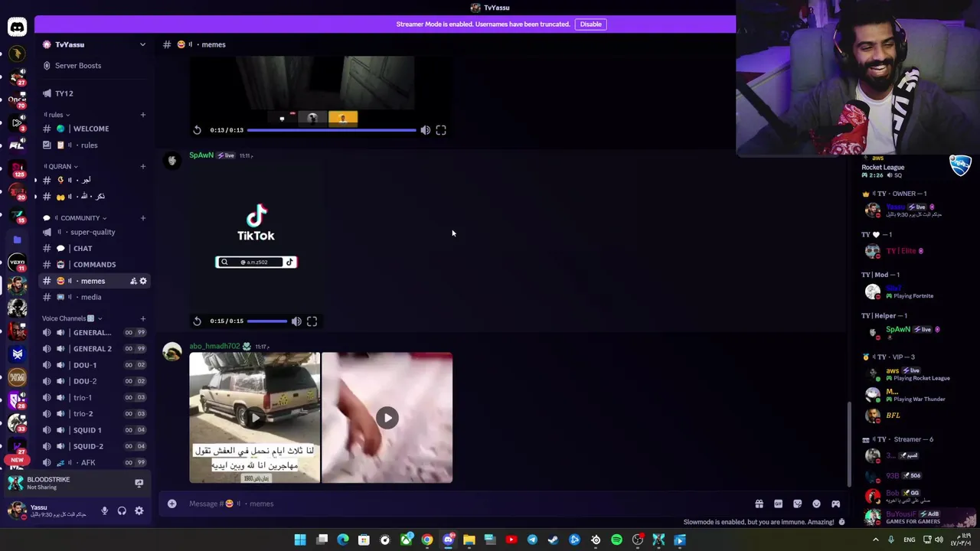Mute the 0:13 video volume
The image size is (980, 551).
(425, 130)
